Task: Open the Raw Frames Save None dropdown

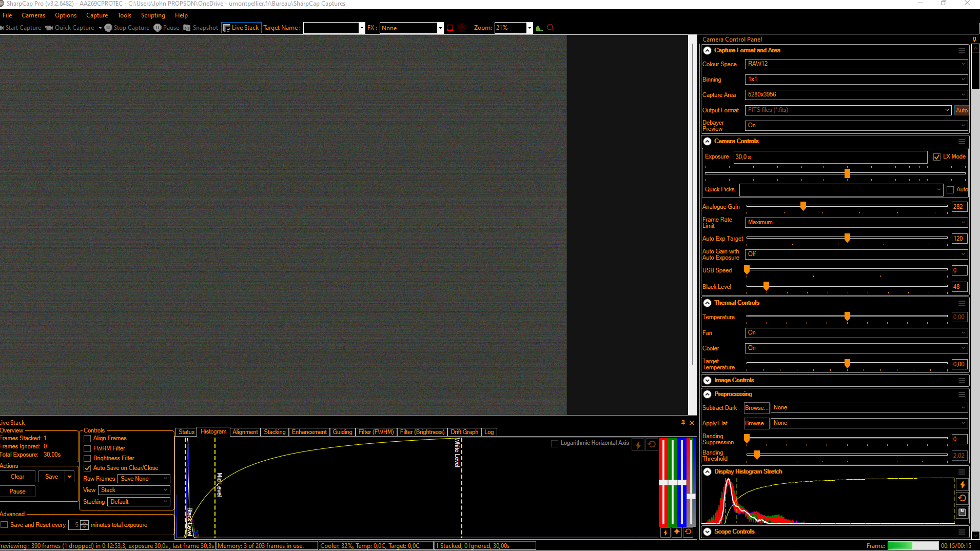Action: 144,479
